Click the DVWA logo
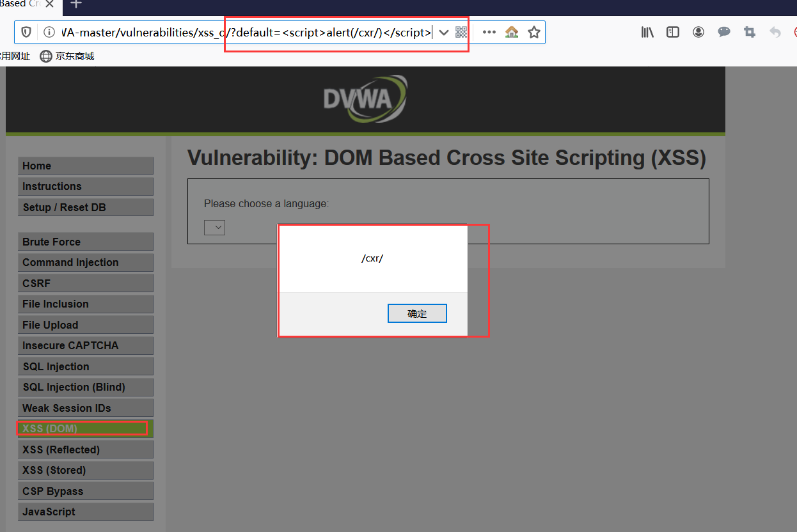797x532 pixels. tap(365, 99)
